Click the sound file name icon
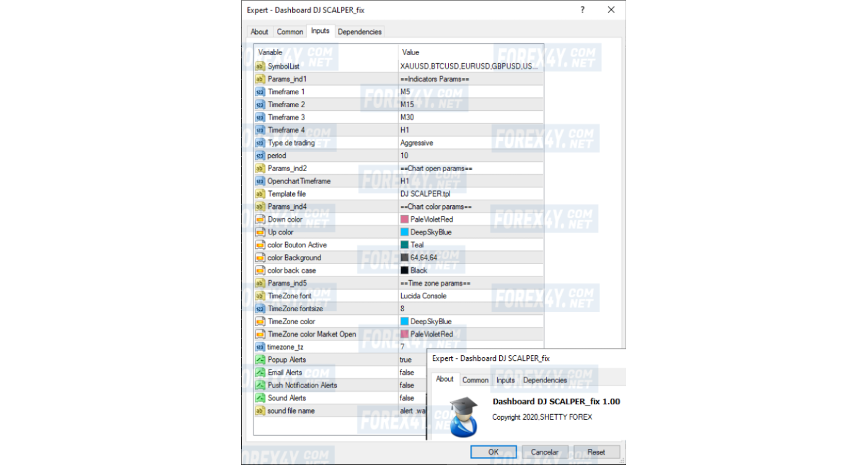 (x=260, y=411)
